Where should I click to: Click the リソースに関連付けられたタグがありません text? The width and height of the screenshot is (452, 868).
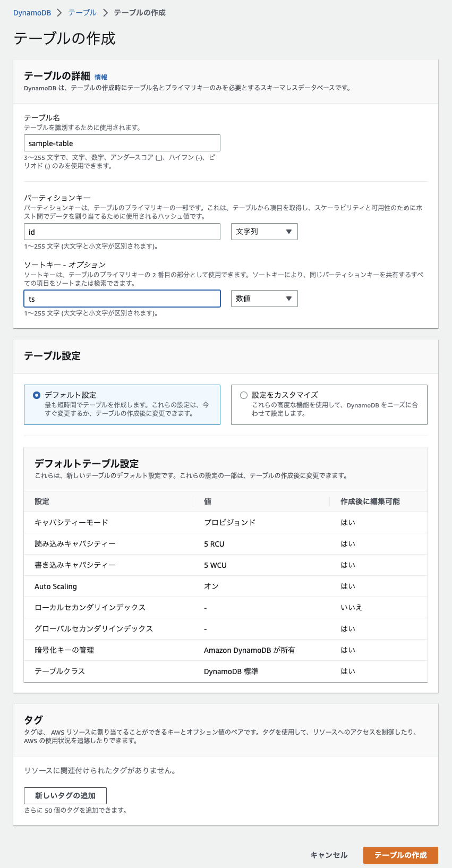pyautogui.click(x=100, y=770)
